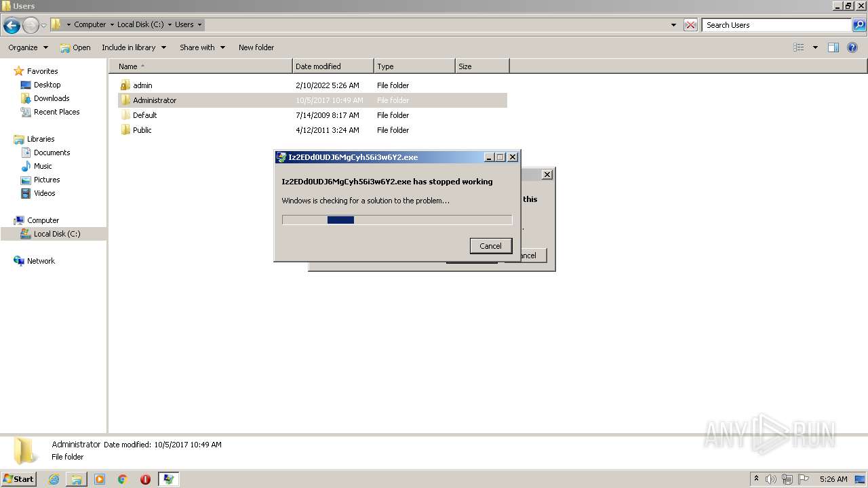The image size is (868, 488).
Task: Open the Action Center flag icon
Action: [x=804, y=479]
